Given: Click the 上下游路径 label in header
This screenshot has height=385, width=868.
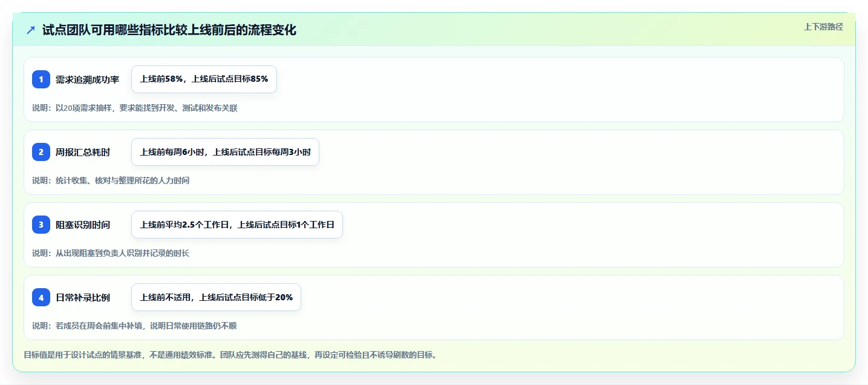Looking at the screenshot, I should (823, 27).
